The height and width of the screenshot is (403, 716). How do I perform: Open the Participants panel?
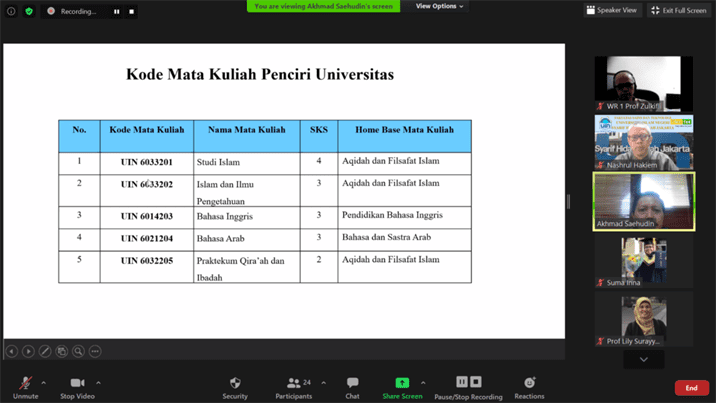tap(294, 384)
